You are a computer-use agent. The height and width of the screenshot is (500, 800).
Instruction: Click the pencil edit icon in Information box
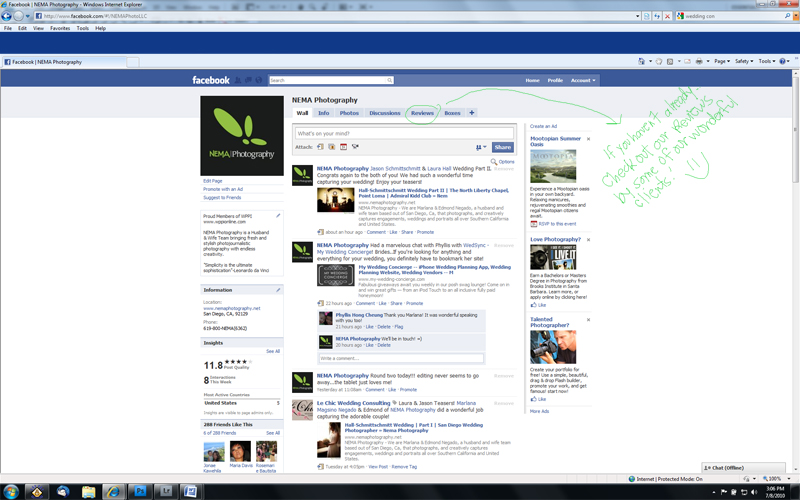tap(278, 290)
